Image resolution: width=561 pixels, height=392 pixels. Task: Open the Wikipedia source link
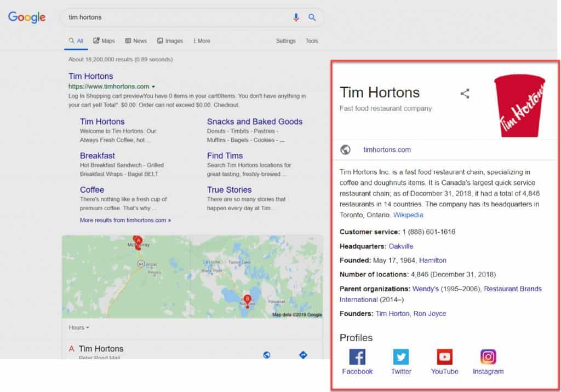[408, 215]
